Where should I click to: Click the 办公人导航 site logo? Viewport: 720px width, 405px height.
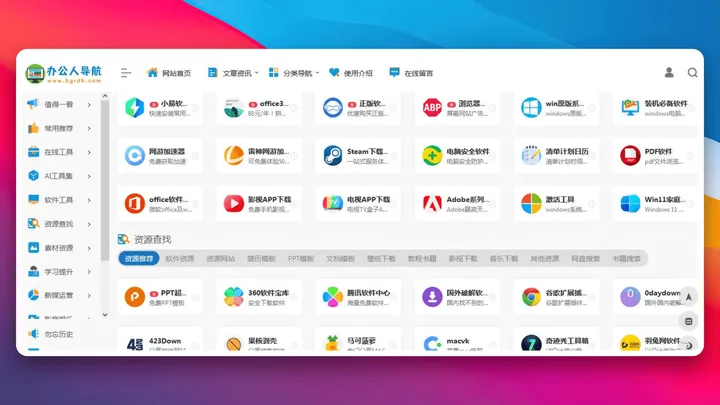[64, 73]
